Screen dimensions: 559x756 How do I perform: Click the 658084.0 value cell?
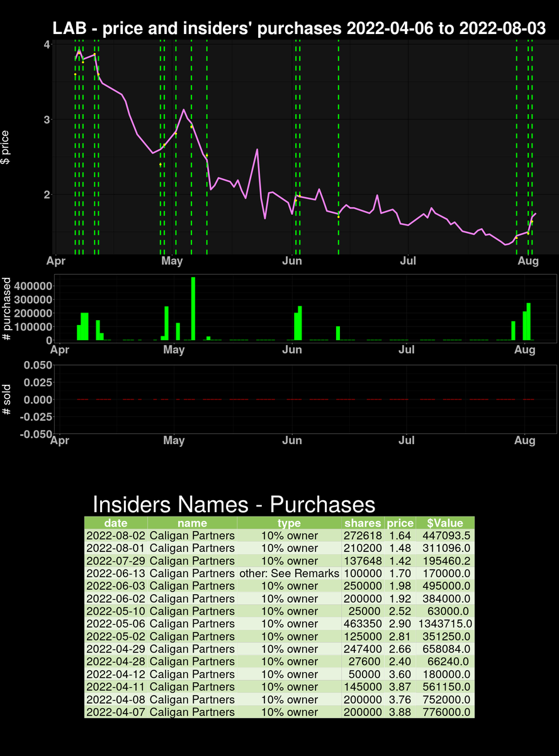[445, 649]
